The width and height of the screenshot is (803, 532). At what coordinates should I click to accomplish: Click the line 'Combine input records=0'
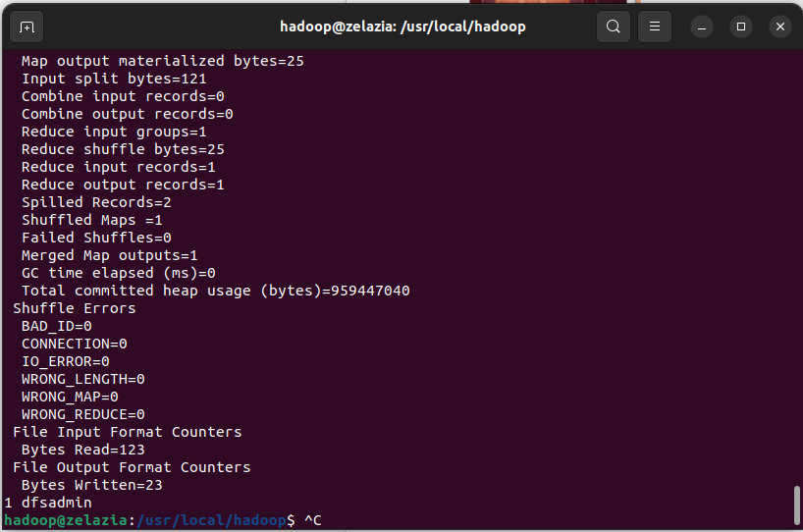tap(123, 96)
